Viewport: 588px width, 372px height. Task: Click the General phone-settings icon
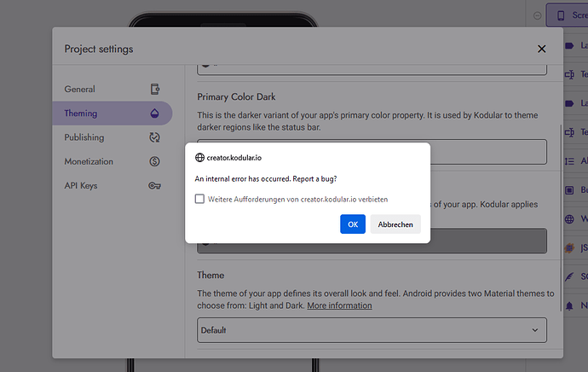[154, 89]
